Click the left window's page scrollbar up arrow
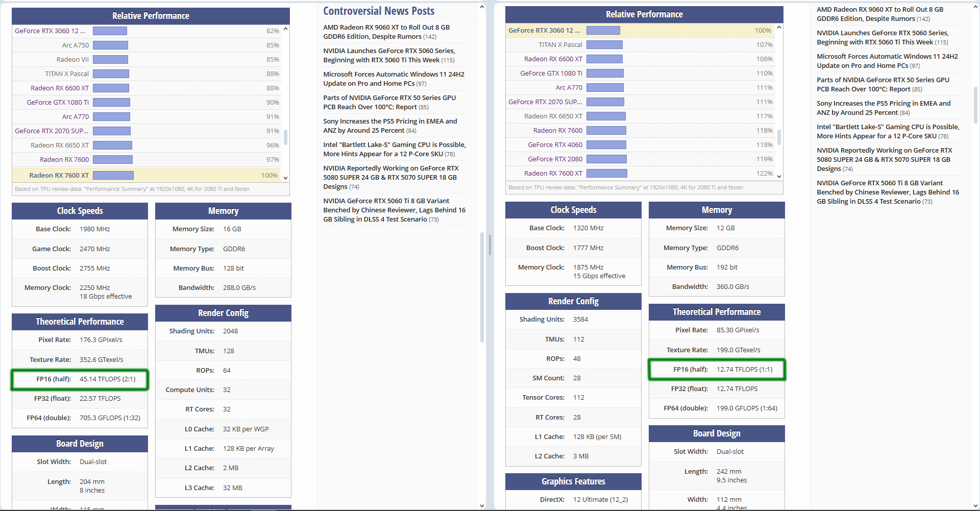 point(482,7)
